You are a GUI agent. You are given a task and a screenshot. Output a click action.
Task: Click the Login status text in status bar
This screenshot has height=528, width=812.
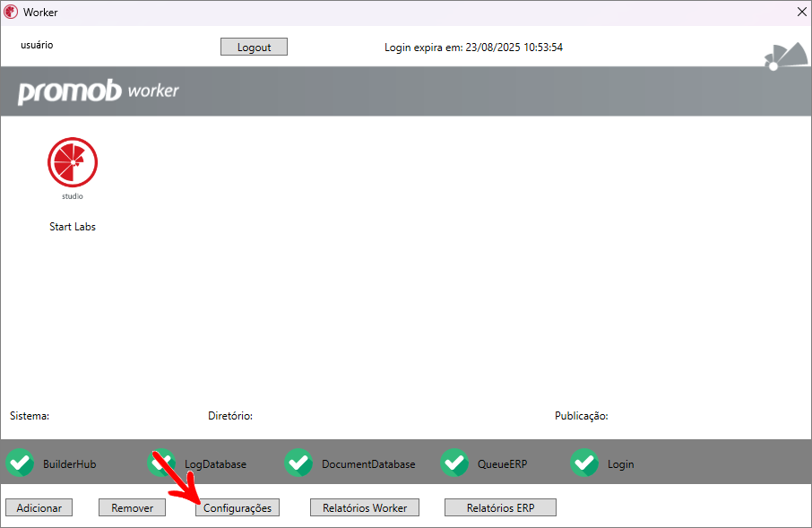(x=620, y=464)
